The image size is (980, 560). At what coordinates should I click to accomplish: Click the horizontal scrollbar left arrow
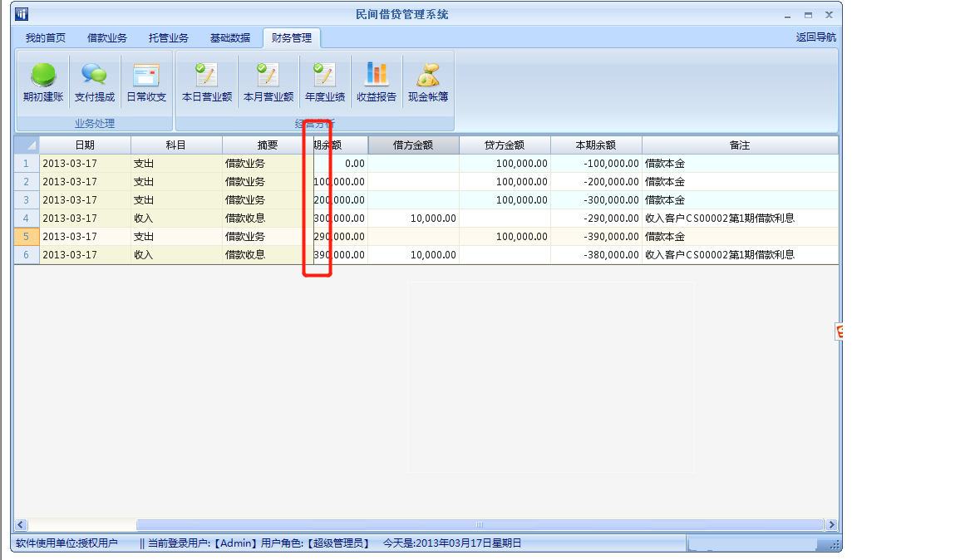(21, 525)
